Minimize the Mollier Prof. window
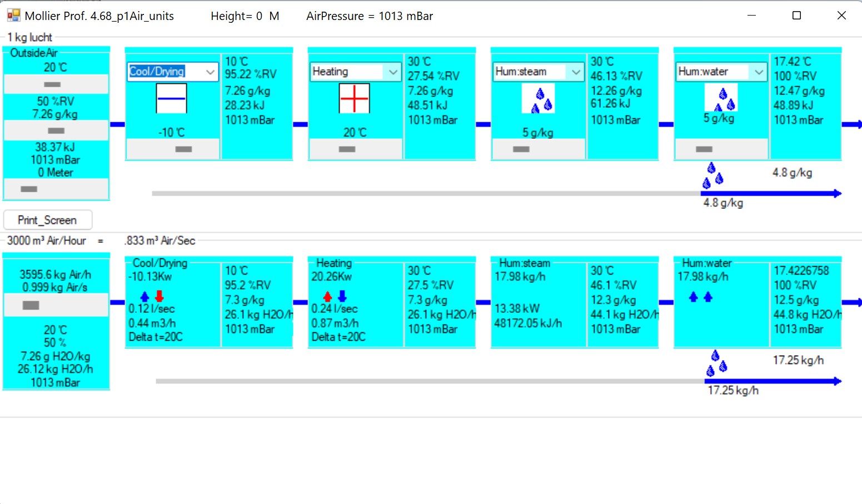862x504 pixels. [752, 16]
